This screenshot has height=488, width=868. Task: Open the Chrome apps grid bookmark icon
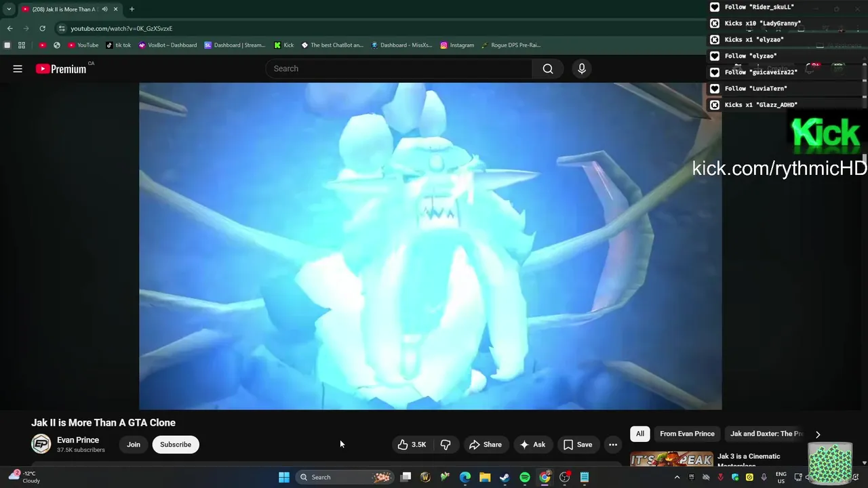[22, 45]
